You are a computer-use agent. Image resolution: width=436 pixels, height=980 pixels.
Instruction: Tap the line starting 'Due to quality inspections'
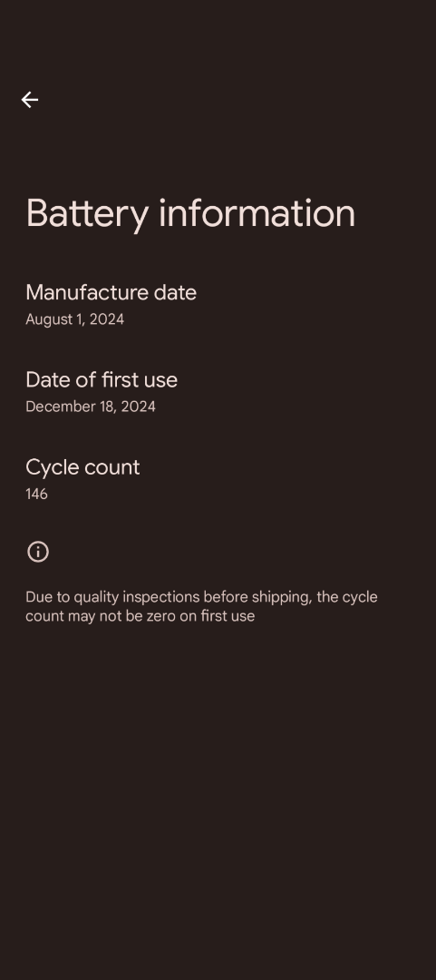coord(201,597)
